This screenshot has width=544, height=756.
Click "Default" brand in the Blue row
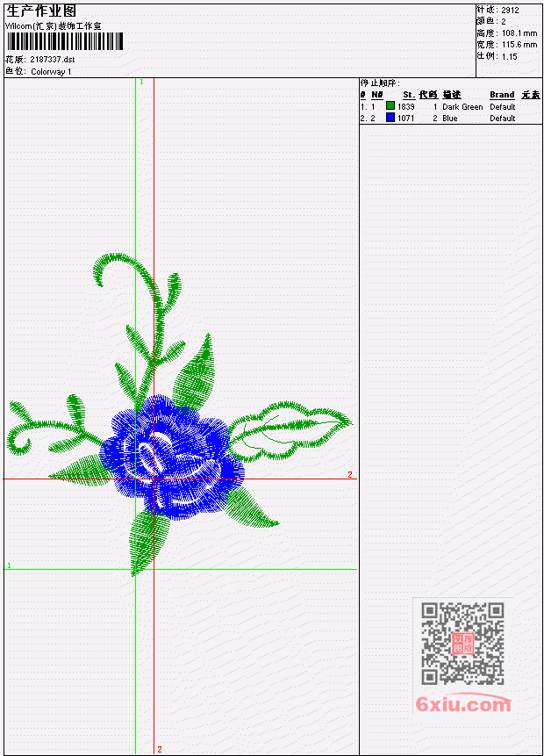(503, 119)
